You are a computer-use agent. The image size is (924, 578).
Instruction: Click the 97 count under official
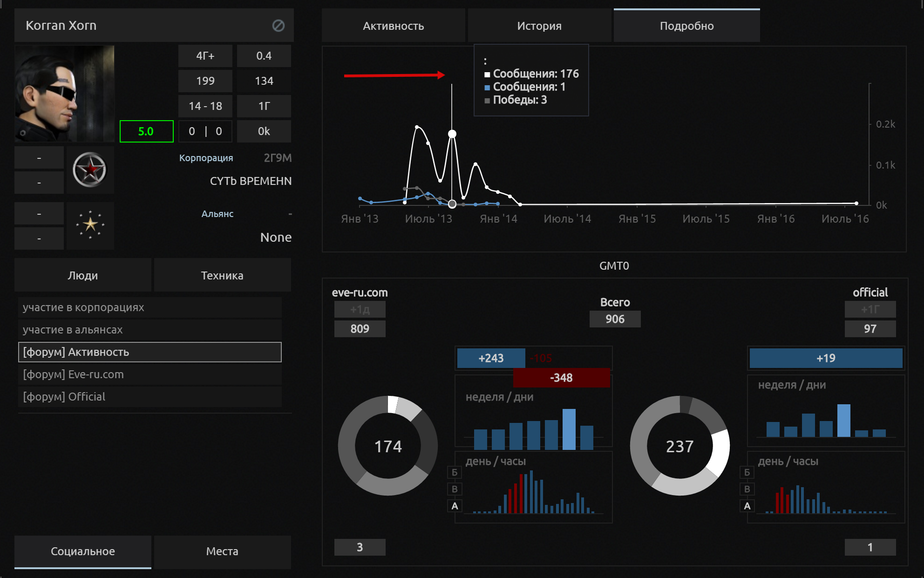870,329
